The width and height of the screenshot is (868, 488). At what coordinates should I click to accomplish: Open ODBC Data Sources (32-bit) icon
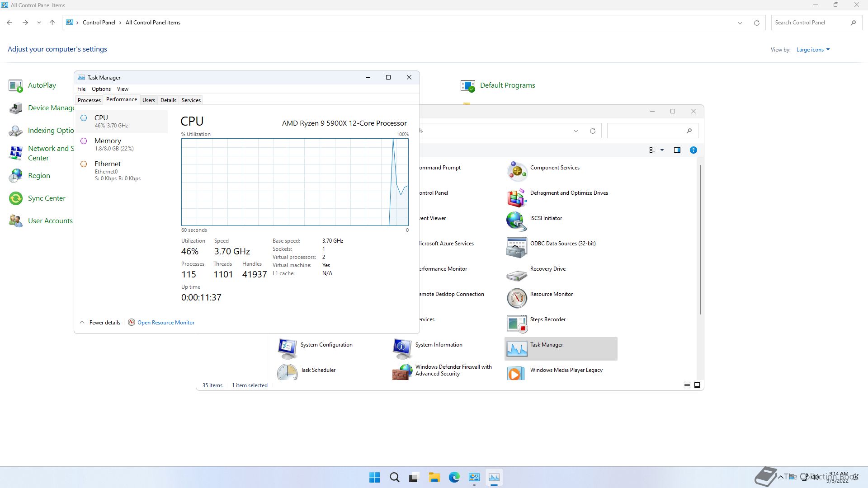[x=517, y=248]
